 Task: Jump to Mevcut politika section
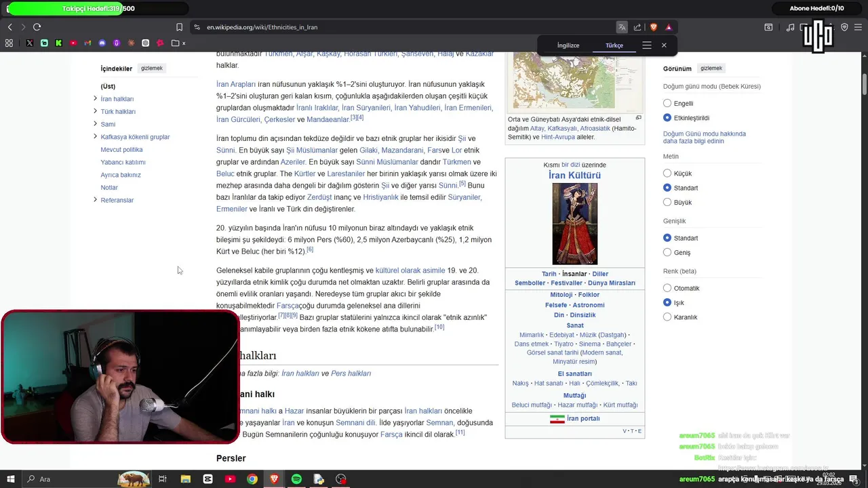[x=121, y=149]
